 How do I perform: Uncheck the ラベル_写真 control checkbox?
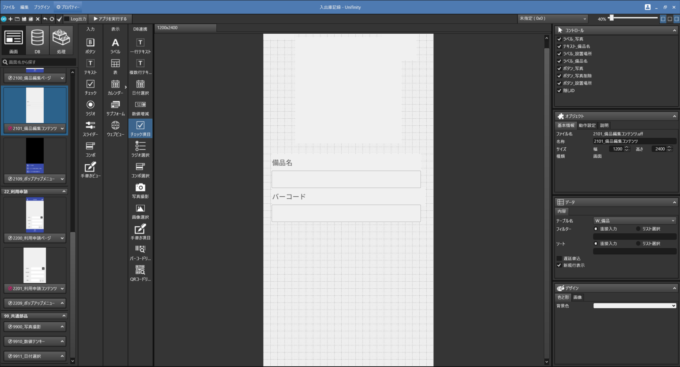tap(559, 39)
